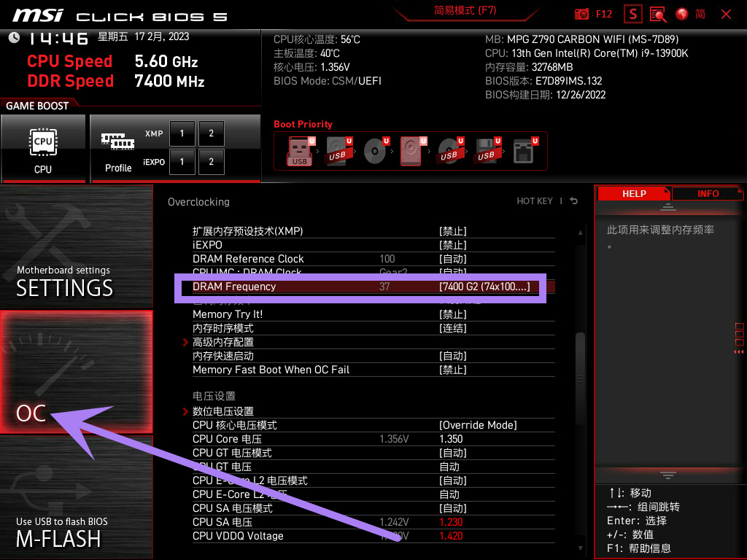
Task: Select the CPU VDDQ Voltage label
Action: pos(238,536)
